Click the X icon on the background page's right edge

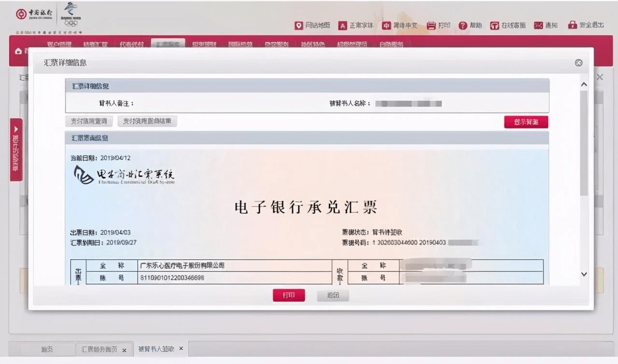click(x=600, y=77)
